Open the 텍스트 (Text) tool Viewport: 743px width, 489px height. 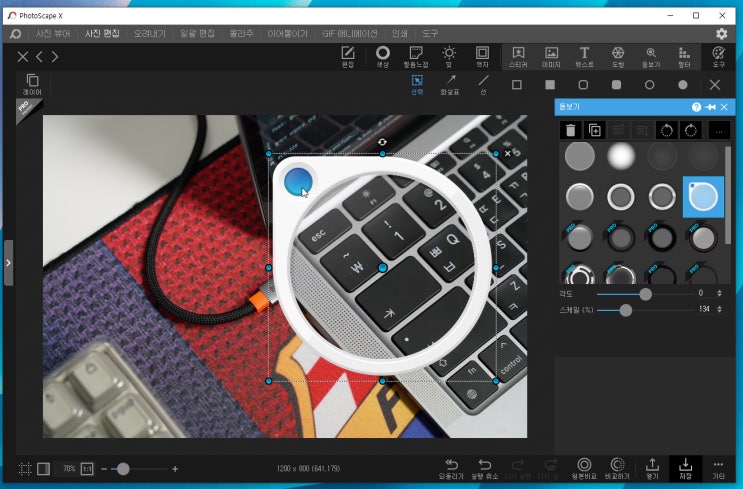tap(584, 57)
